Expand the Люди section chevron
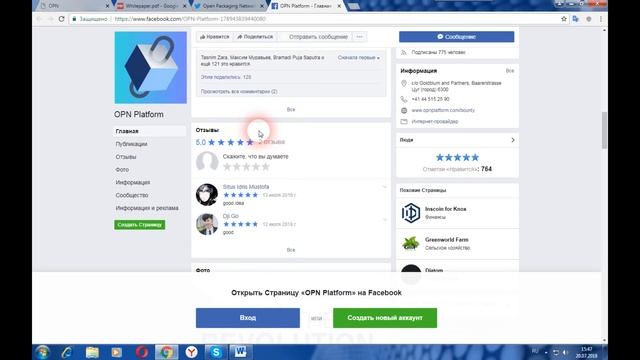 point(513,140)
